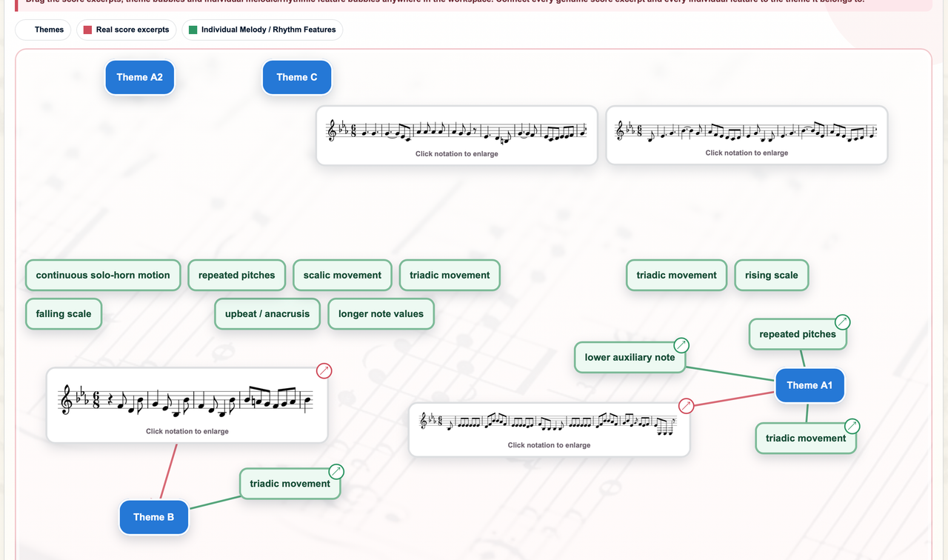Select the Theme A2 bubble
Image resolution: width=948 pixels, height=560 pixels.
(x=140, y=77)
